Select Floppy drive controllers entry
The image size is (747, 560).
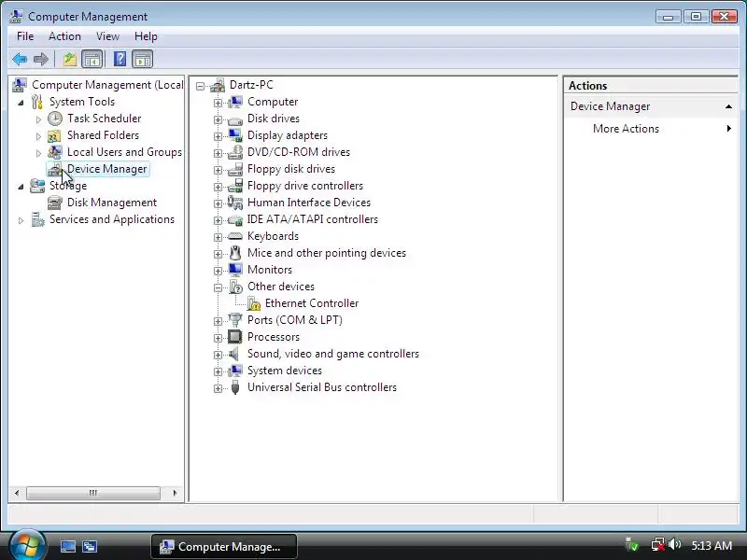[x=305, y=186]
